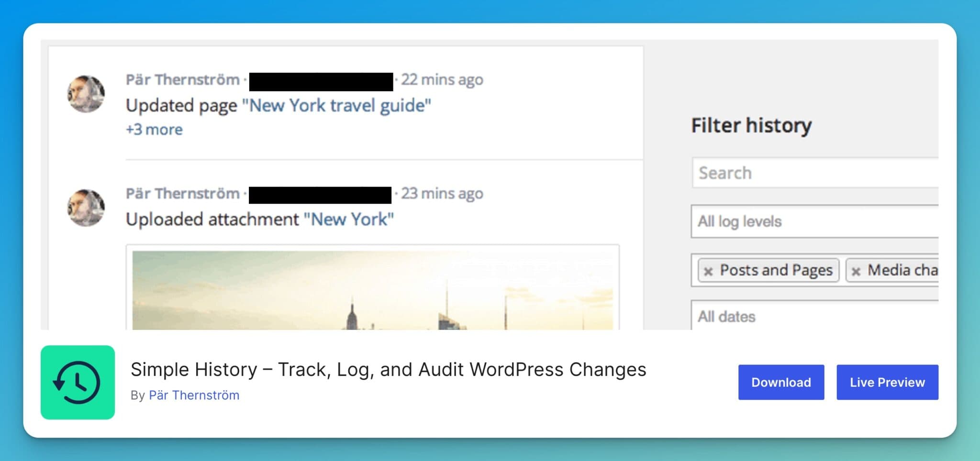The image size is (980, 461).
Task: Click the Filter history section heading
Action: 751,125
